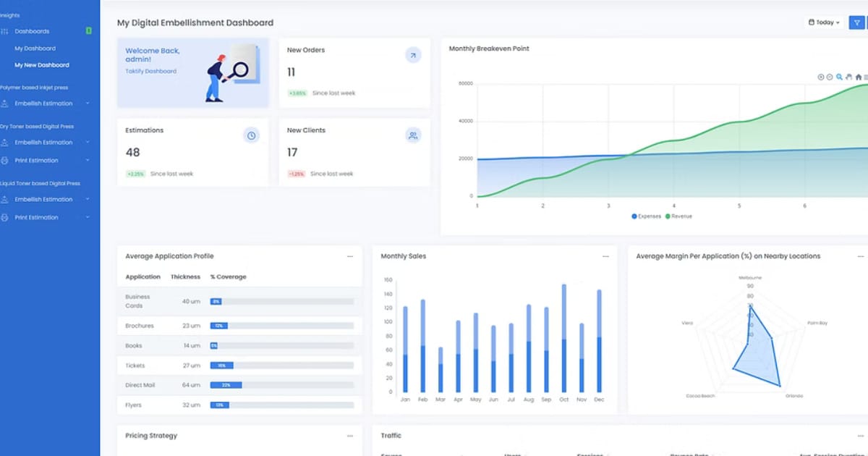
Task: Click the Direct Mail coverage bar
Action: (x=281, y=385)
